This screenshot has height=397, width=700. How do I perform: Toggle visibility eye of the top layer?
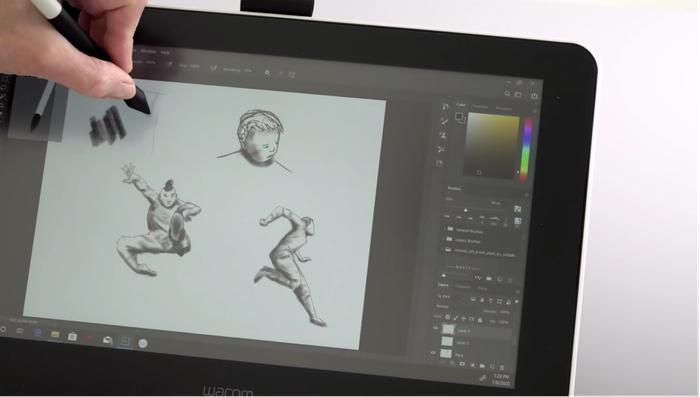[436, 328]
